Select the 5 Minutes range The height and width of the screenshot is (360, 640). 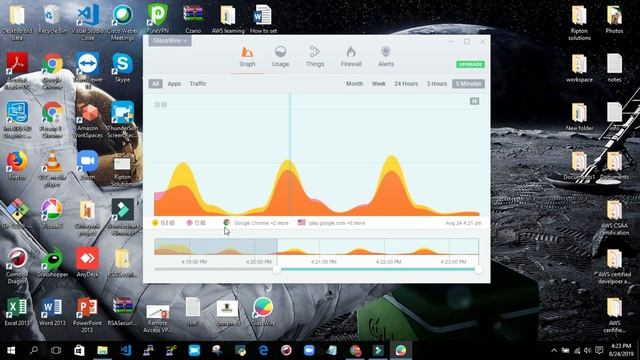(468, 84)
